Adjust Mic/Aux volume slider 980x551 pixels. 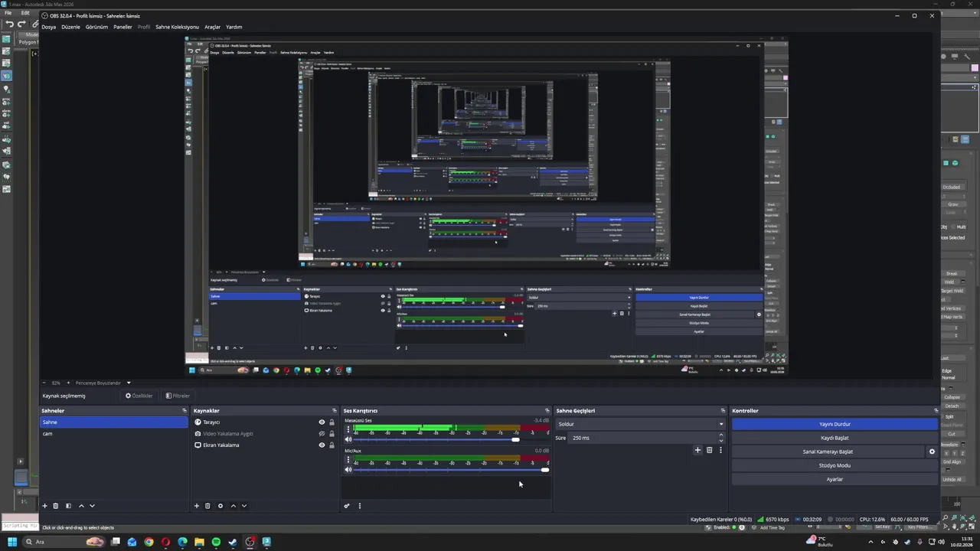(x=544, y=470)
